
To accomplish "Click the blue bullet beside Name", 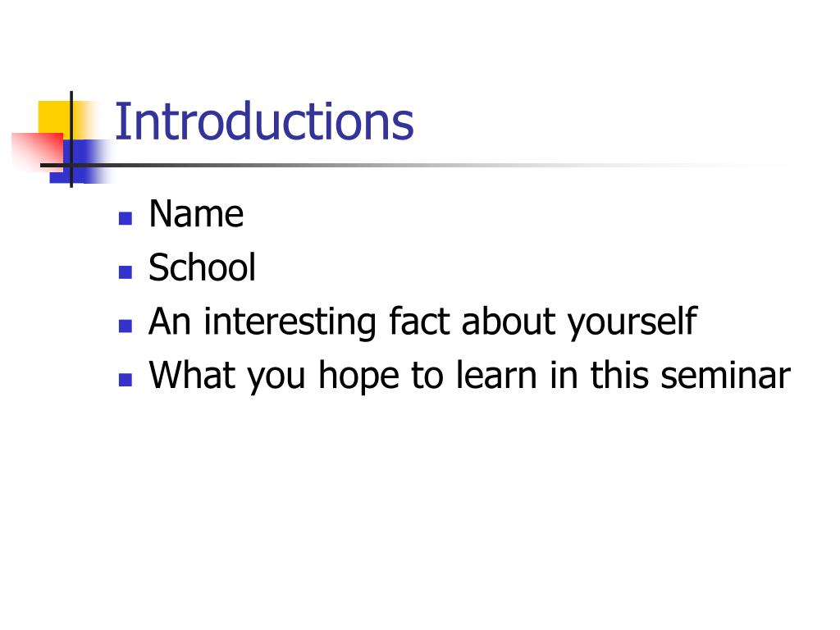I will point(126,218).
